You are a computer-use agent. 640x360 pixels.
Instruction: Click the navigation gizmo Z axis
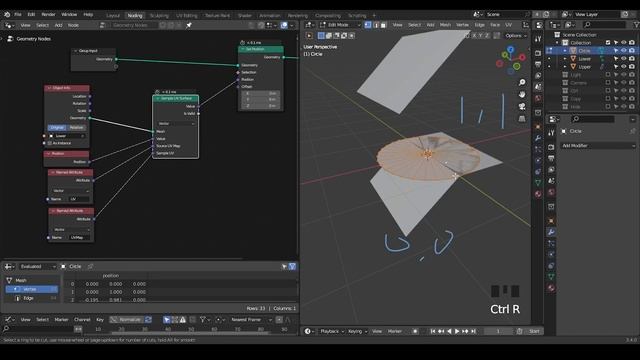511,49
